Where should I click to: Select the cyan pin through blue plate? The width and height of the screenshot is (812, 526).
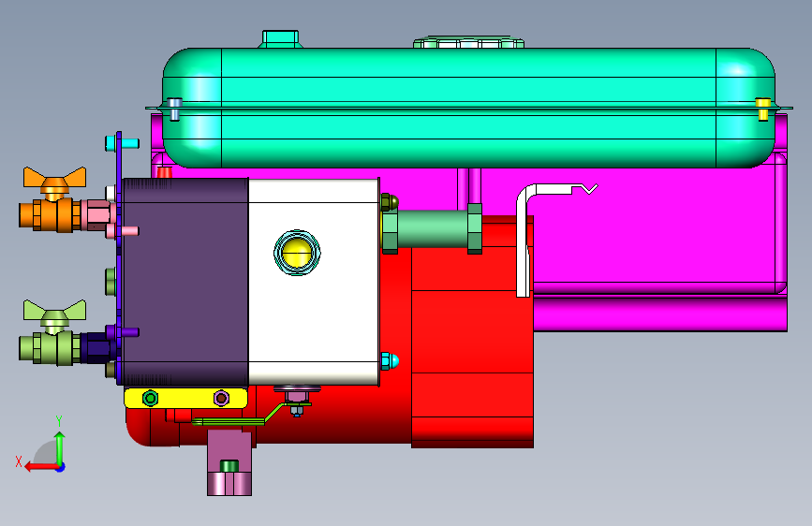tap(122, 143)
